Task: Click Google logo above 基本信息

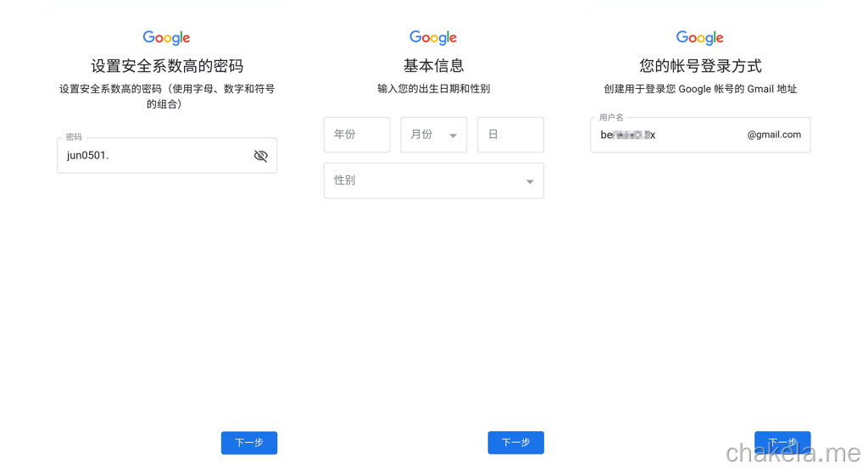Action: (433, 37)
